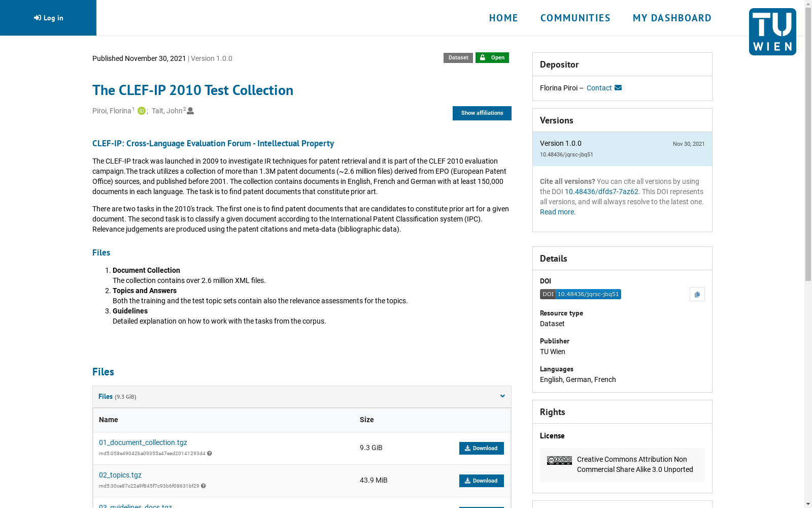Image resolution: width=812 pixels, height=508 pixels.
Task: Click the Read more link
Action: [x=557, y=212]
